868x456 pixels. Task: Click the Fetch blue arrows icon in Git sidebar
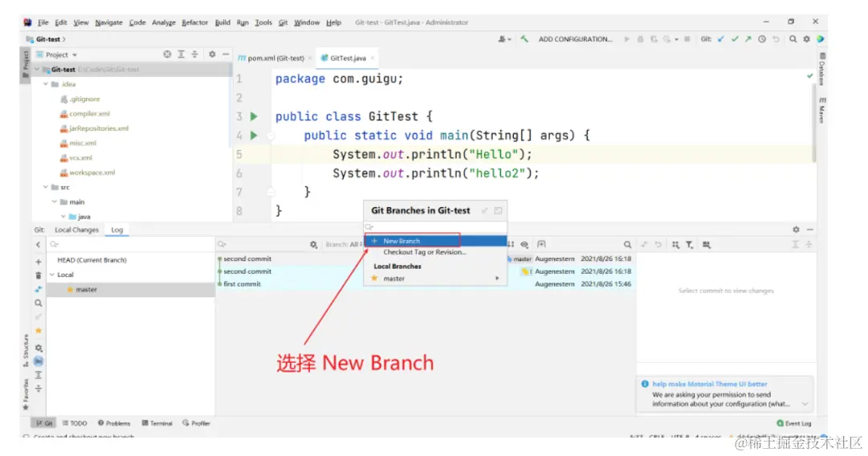tap(39, 290)
